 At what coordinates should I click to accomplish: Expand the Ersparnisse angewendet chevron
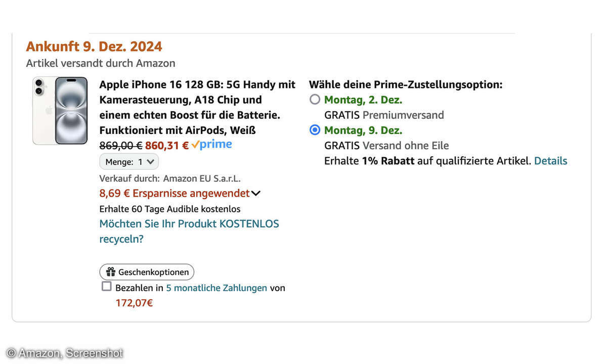click(x=256, y=194)
